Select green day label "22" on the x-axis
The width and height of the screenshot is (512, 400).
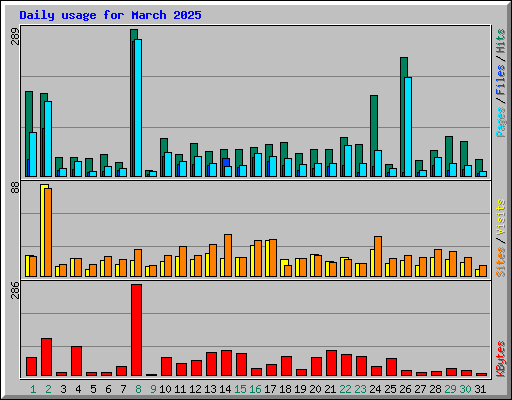345,389
